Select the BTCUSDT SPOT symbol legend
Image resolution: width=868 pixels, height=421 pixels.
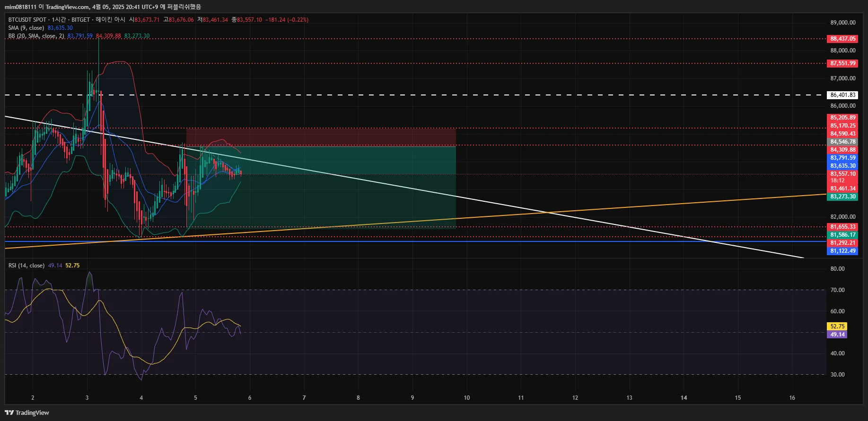(27, 20)
